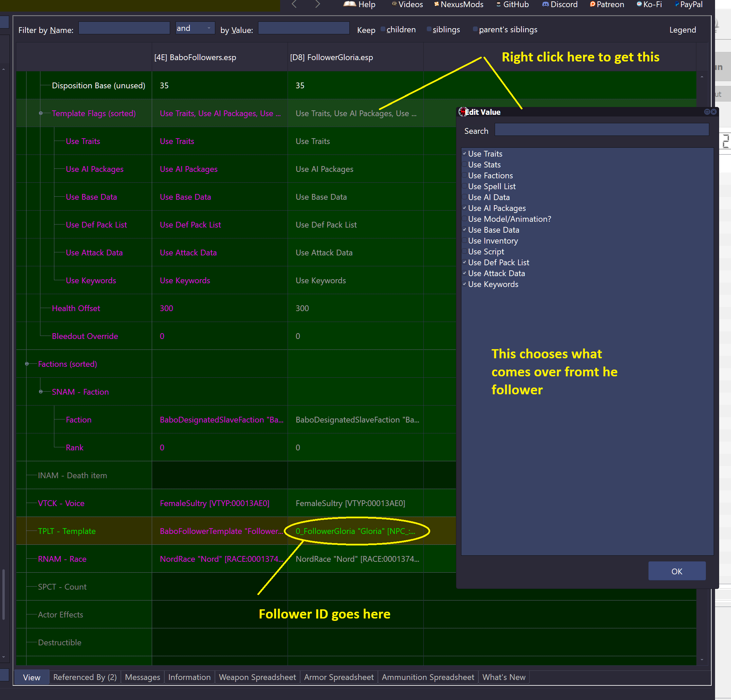Click the back navigation arrow
This screenshot has height=700, width=731.
294,4
